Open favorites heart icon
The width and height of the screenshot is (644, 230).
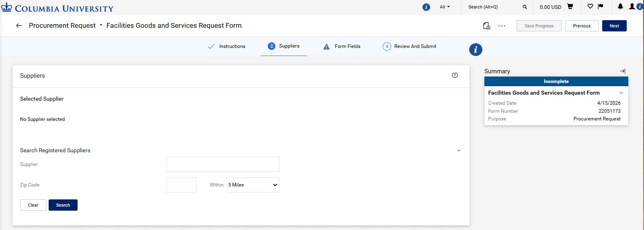[x=590, y=6]
